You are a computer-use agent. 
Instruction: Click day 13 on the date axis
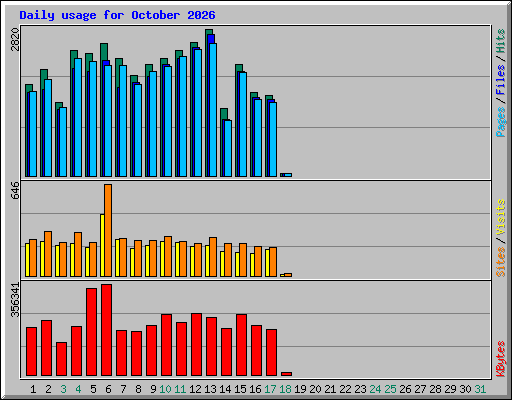point(210,389)
